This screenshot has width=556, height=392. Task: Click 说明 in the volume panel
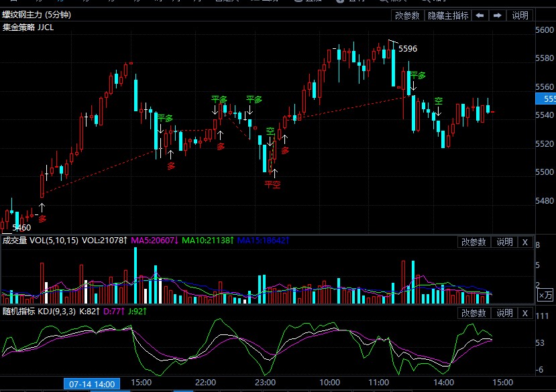point(504,242)
